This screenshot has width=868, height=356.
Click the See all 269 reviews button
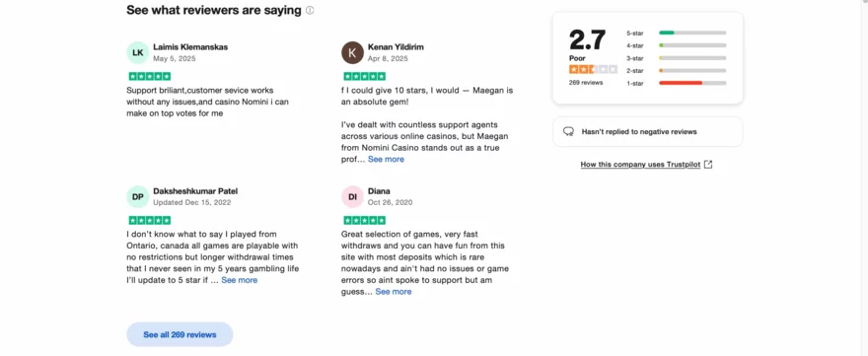tap(180, 334)
